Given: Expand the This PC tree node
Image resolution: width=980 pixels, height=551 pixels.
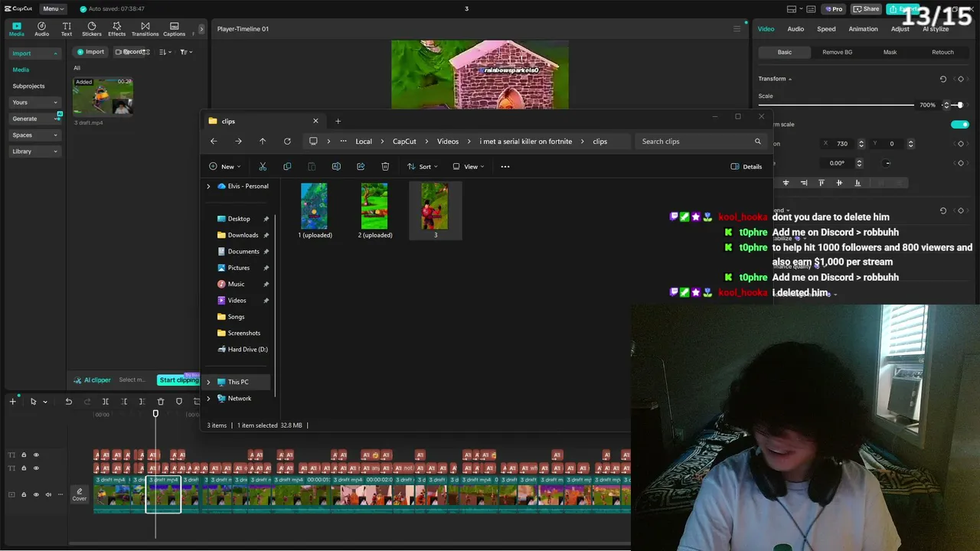Looking at the screenshot, I should 208,382.
